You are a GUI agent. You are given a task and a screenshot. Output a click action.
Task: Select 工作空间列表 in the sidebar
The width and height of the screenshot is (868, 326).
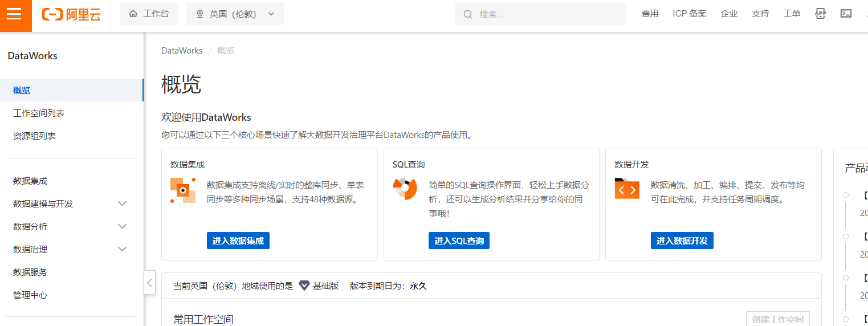pos(39,113)
